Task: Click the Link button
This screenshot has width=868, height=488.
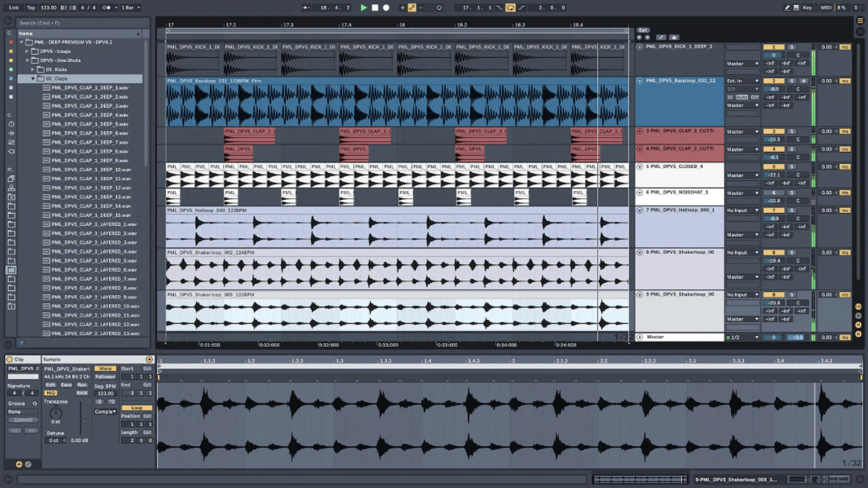Action: pyautogui.click(x=14, y=7)
